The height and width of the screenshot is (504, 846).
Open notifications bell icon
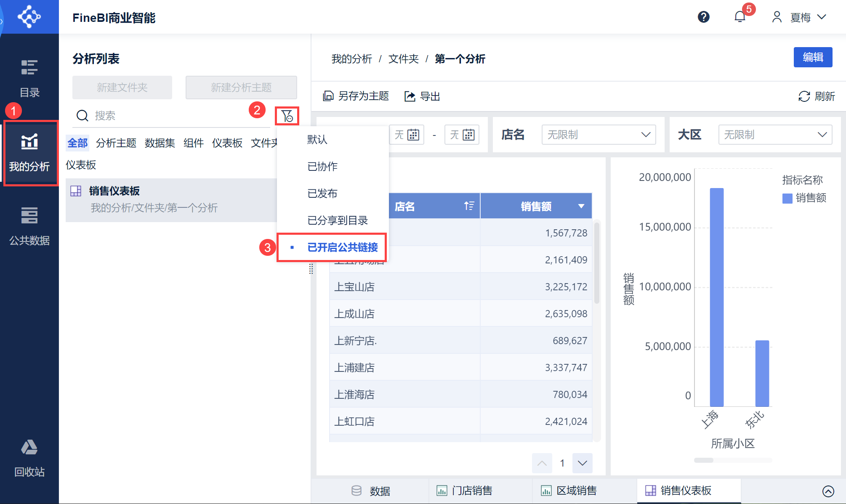click(x=740, y=17)
